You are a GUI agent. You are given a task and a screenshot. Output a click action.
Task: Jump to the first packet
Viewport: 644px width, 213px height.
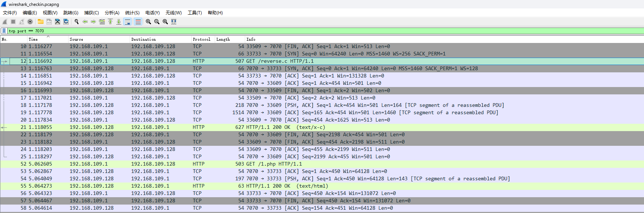(x=110, y=22)
